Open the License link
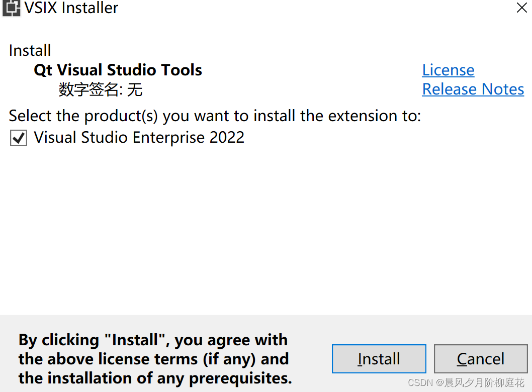Viewport: 532px width, 392px height. 448,70
